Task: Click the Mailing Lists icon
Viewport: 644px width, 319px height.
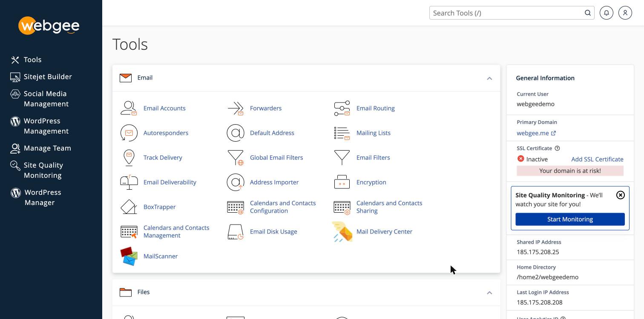Action: (342, 133)
